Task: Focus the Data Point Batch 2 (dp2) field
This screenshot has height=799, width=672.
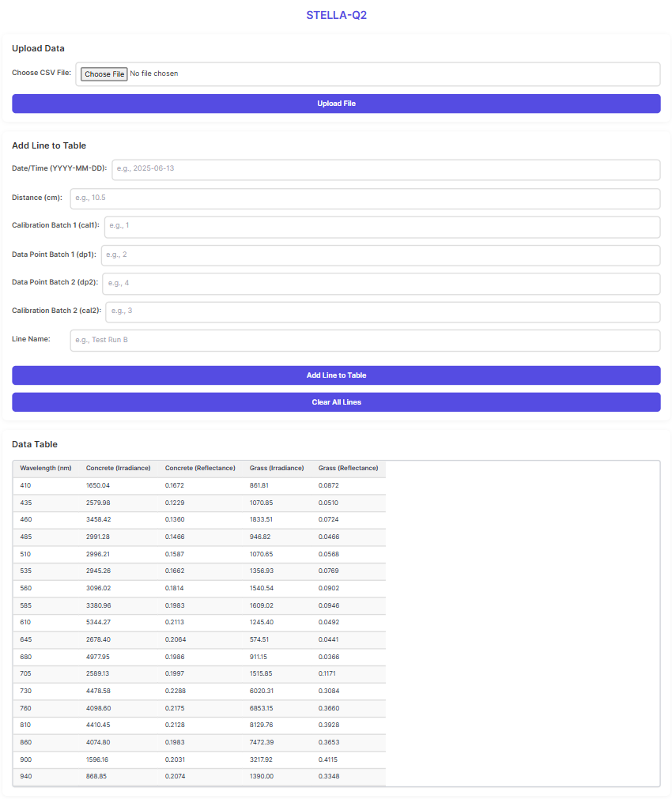Action: [x=381, y=284]
